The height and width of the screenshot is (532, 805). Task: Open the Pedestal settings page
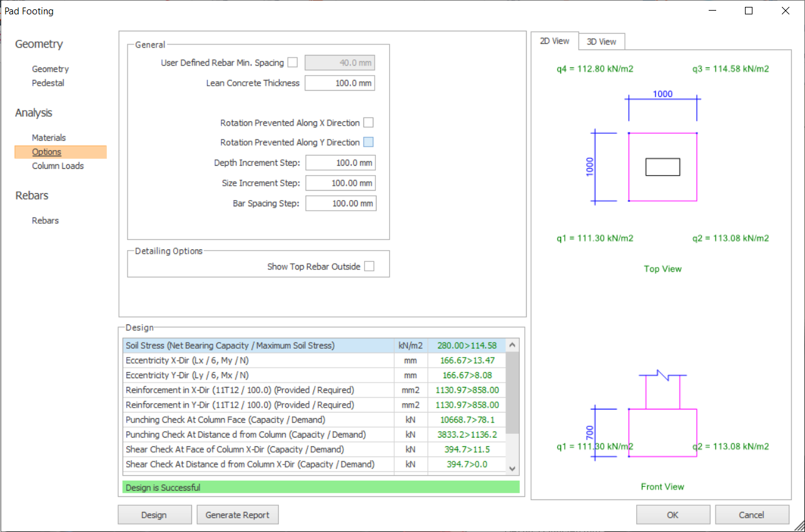click(48, 83)
